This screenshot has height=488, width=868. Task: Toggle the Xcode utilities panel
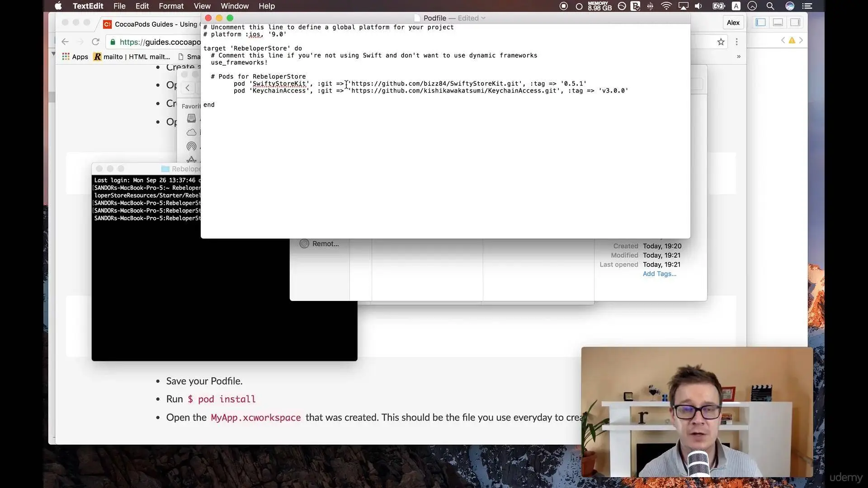pyautogui.click(x=795, y=22)
